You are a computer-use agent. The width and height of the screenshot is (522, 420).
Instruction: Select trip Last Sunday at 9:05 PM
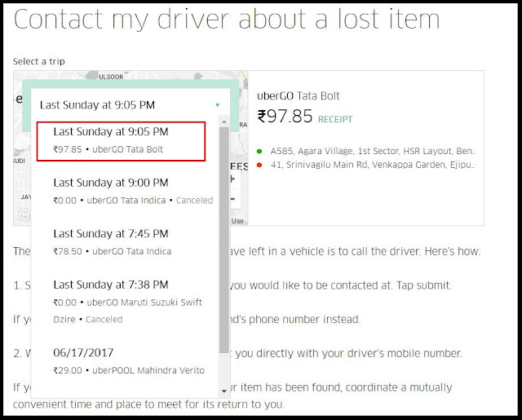(121, 141)
